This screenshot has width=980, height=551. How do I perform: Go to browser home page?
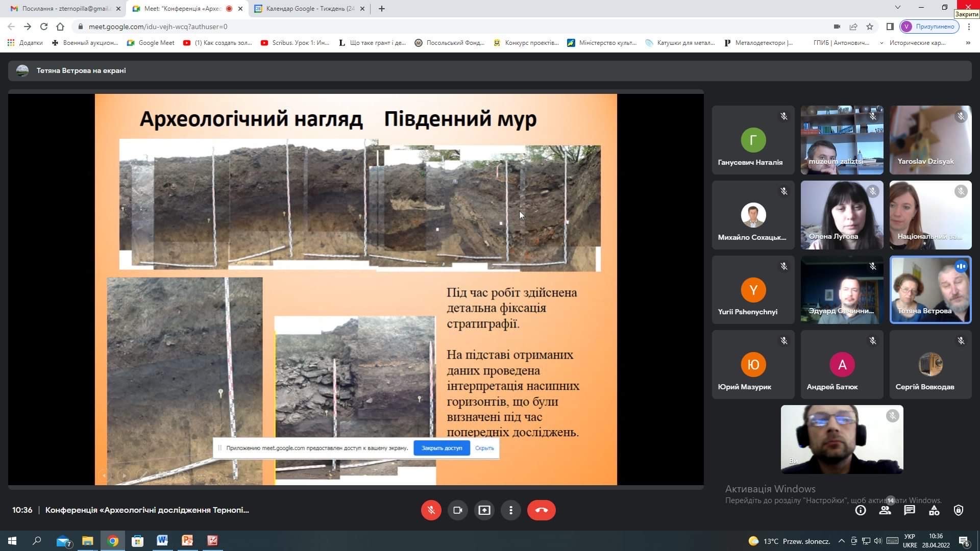coord(60,27)
